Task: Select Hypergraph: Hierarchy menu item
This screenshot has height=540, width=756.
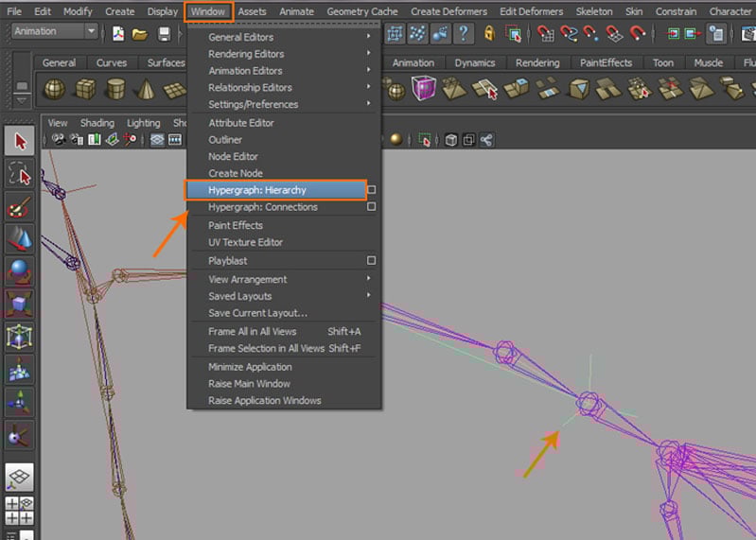Action: [x=257, y=190]
